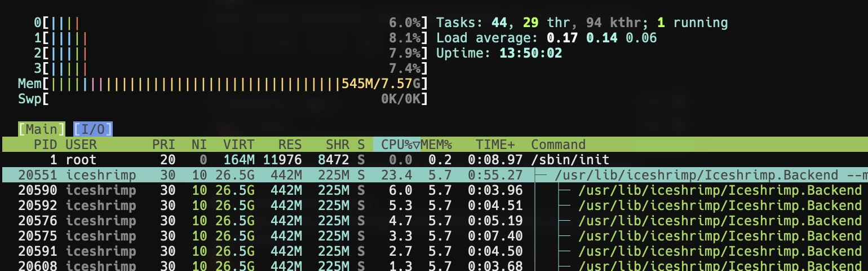Select process row with PID 20575
The height and width of the screenshot is (271, 868).
tap(434, 236)
